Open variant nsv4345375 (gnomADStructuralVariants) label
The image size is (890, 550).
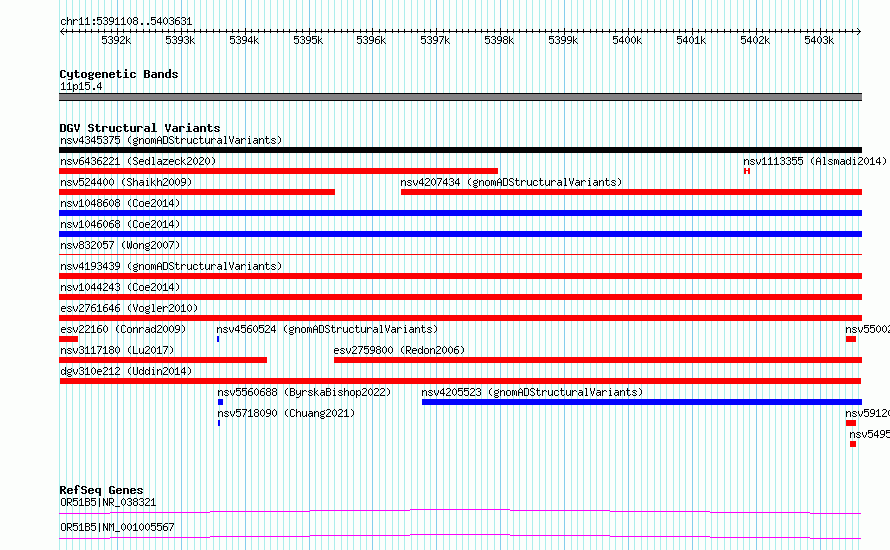point(171,140)
